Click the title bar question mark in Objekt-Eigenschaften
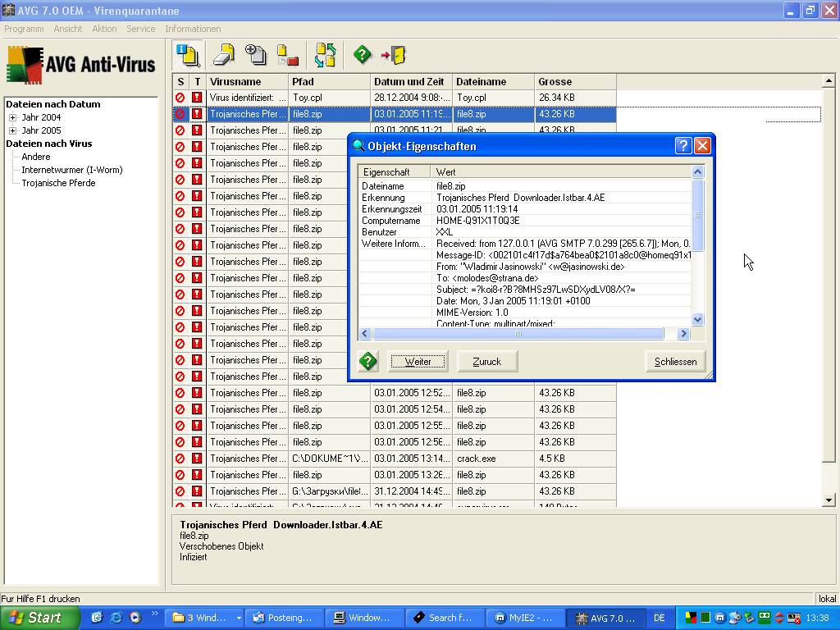 (x=683, y=146)
